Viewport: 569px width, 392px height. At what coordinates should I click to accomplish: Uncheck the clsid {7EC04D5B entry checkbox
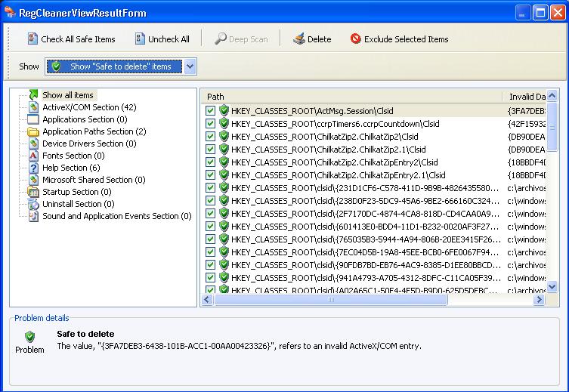click(x=210, y=252)
